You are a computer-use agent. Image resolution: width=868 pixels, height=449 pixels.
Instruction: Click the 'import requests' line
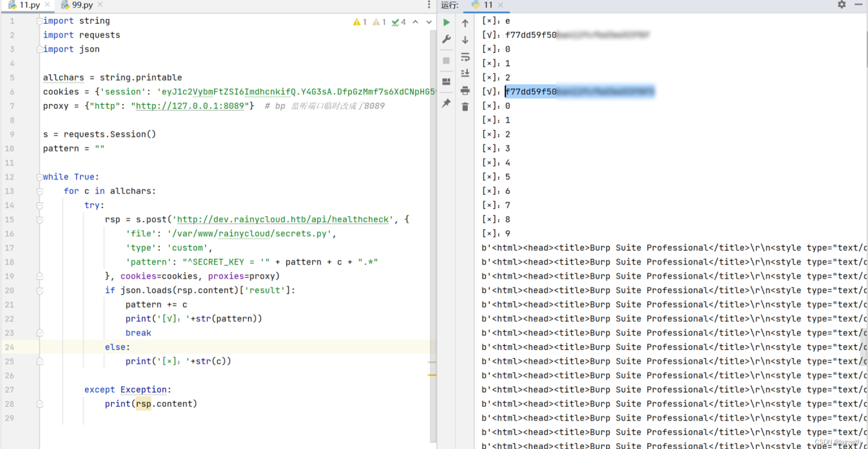click(82, 35)
